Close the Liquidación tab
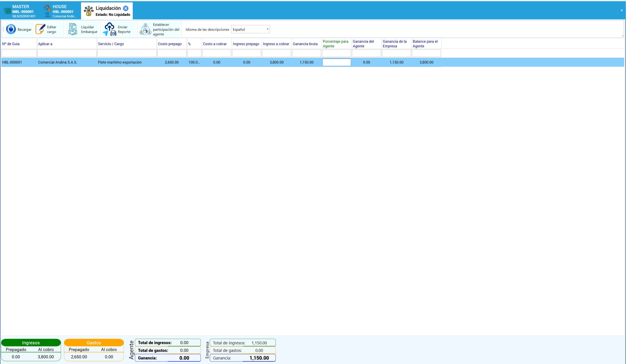This screenshot has height=364, width=626. coord(126,8)
